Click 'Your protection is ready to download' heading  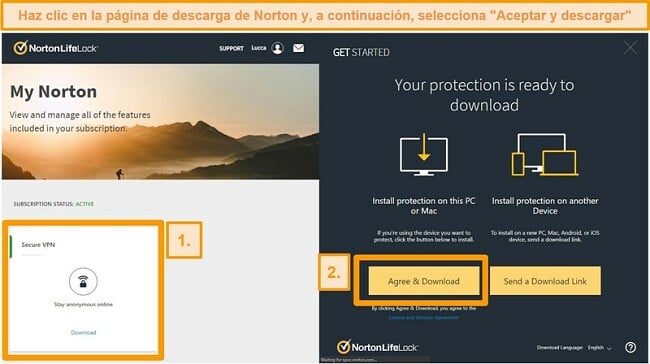pos(484,95)
